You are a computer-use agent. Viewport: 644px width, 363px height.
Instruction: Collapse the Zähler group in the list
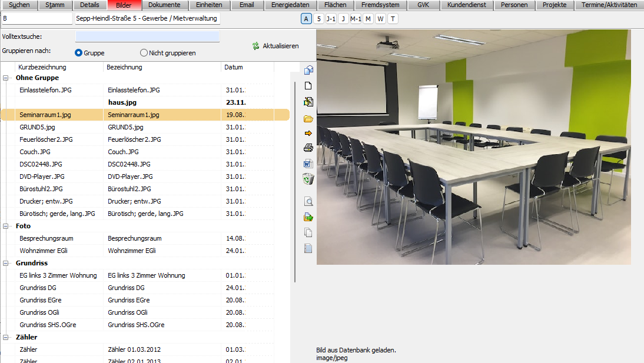pyautogui.click(x=6, y=337)
